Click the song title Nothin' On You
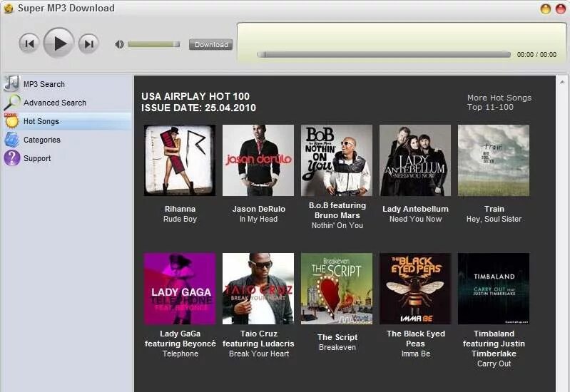 pos(337,225)
